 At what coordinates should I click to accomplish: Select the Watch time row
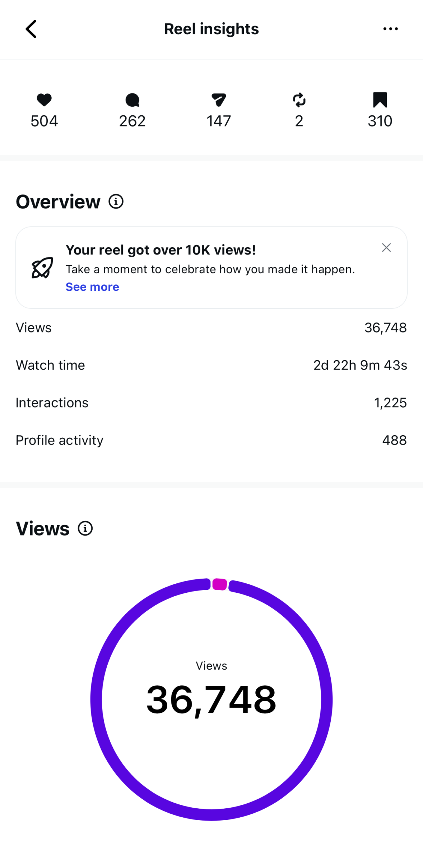pyautogui.click(x=211, y=365)
